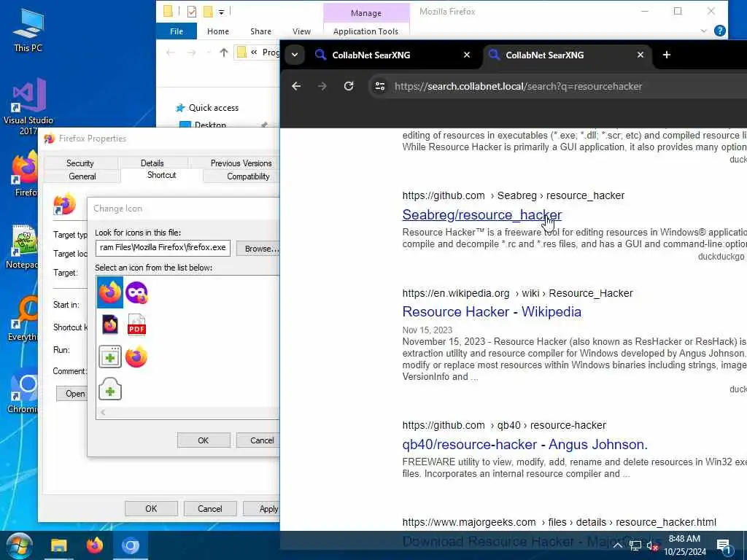This screenshot has height=560, width=747.
Task: Open Visual Studio 2017 desktop shortcut
Action: (28, 106)
